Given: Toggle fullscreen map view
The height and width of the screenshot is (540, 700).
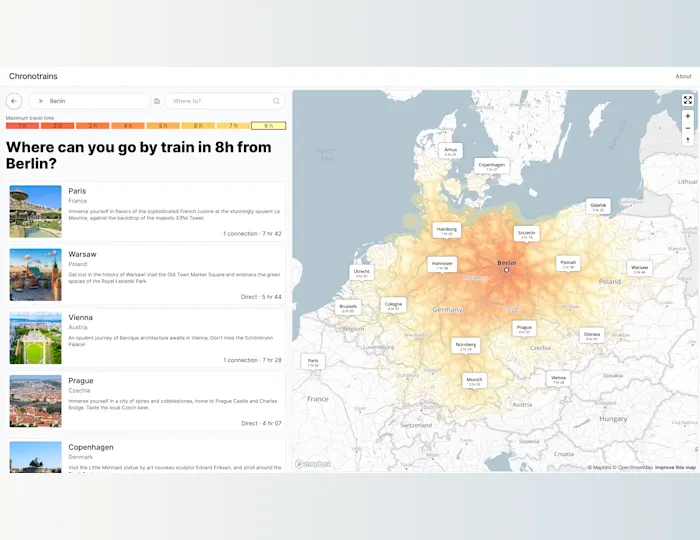Looking at the screenshot, I should click(x=688, y=100).
